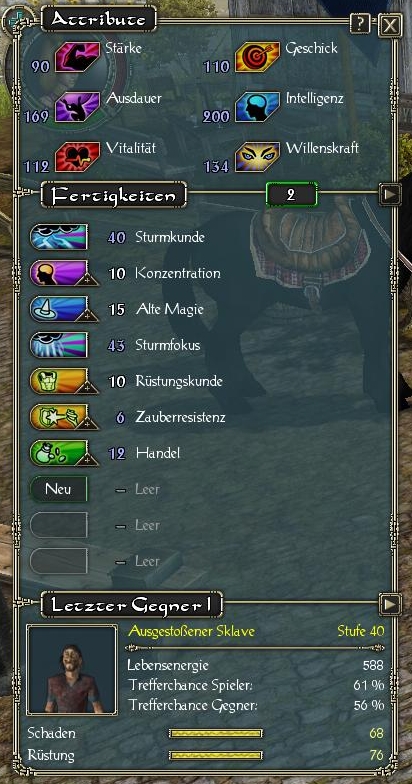Click the Sturmkunde skill icon

coord(58,237)
